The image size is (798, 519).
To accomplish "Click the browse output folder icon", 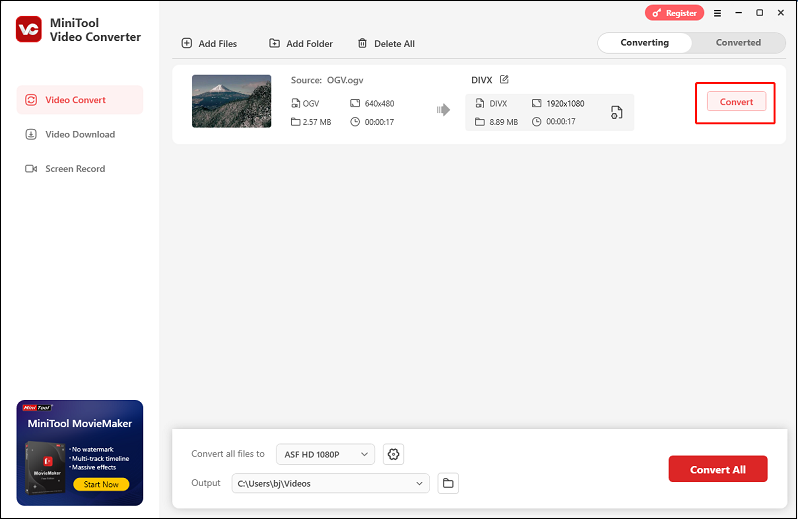I will [x=448, y=483].
